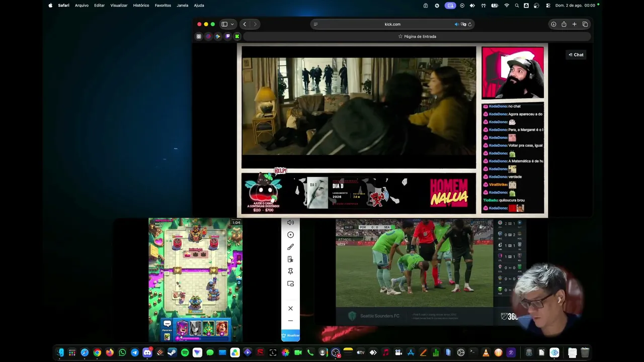Click the picture-in-picture icon in white toolbar
The image size is (644, 362).
(290, 284)
